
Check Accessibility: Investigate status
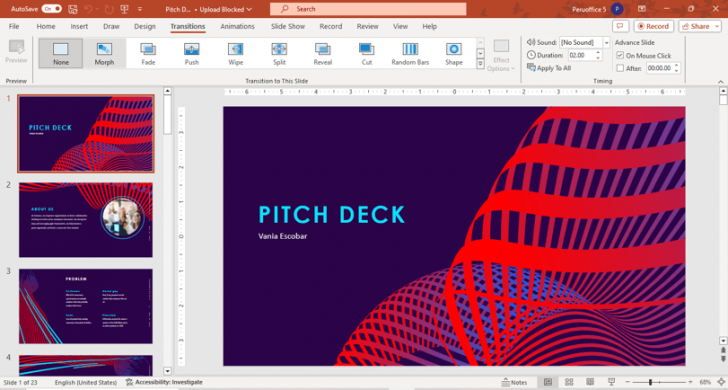164,382
